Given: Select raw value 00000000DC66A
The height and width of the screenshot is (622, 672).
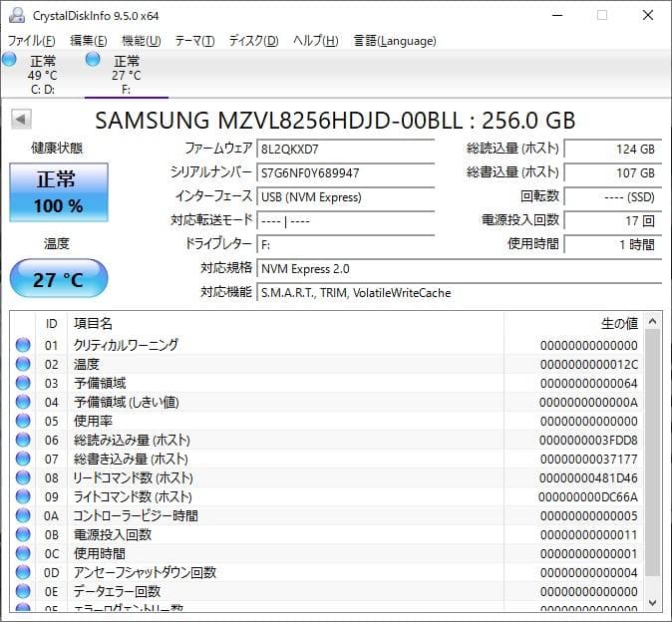Looking at the screenshot, I should pos(588,497).
